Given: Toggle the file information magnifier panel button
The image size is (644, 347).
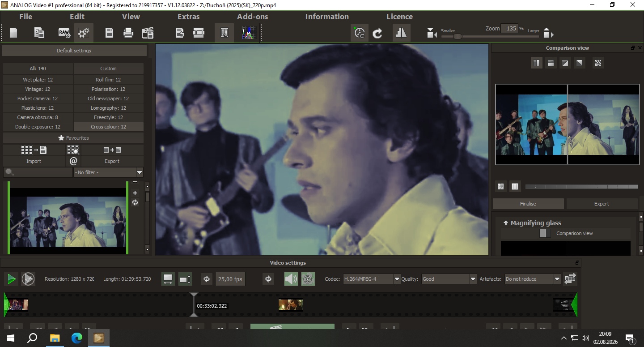Looking at the screenshot, I should coord(225,33).
